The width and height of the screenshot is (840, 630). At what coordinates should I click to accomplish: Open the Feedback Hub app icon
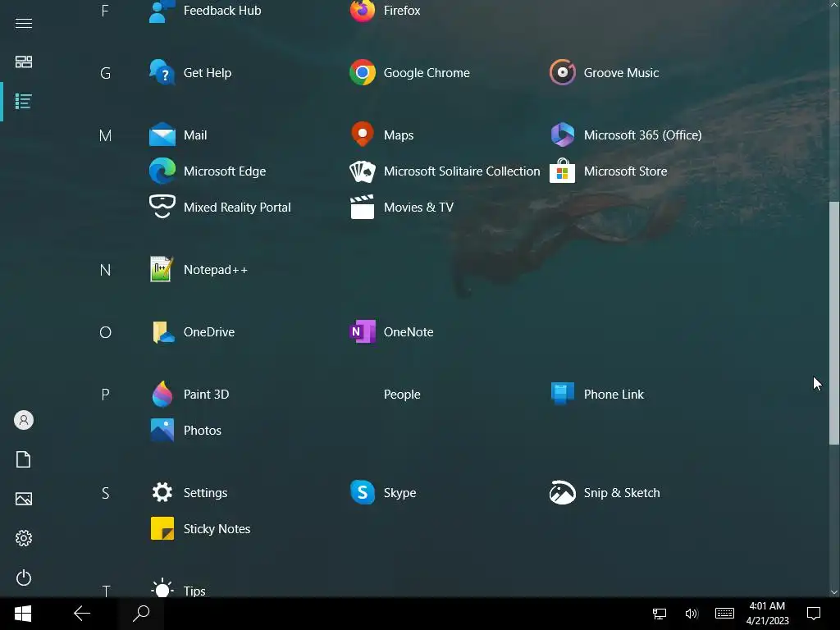pos(162,11)
